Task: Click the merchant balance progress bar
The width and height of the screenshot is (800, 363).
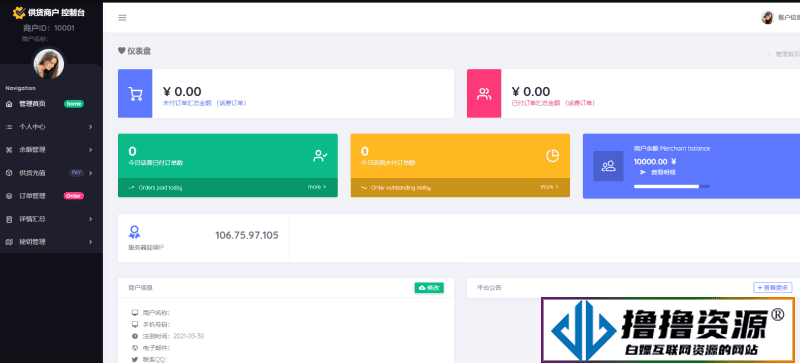Action: pyautogui.click(x=671, y=186)
